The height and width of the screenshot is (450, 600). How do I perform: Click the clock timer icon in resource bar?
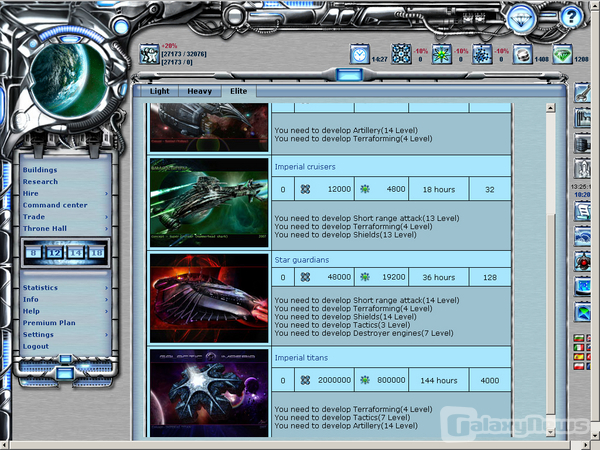pos(360,53)
